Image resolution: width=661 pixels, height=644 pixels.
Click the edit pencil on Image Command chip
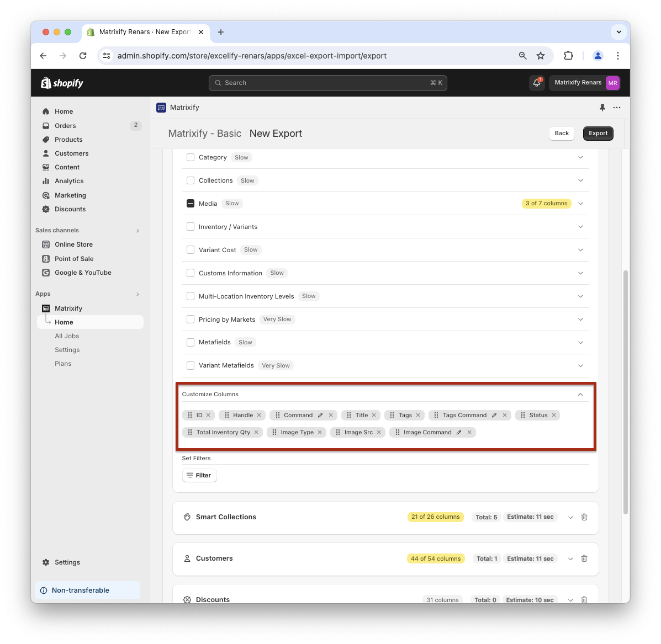[459, 433]
